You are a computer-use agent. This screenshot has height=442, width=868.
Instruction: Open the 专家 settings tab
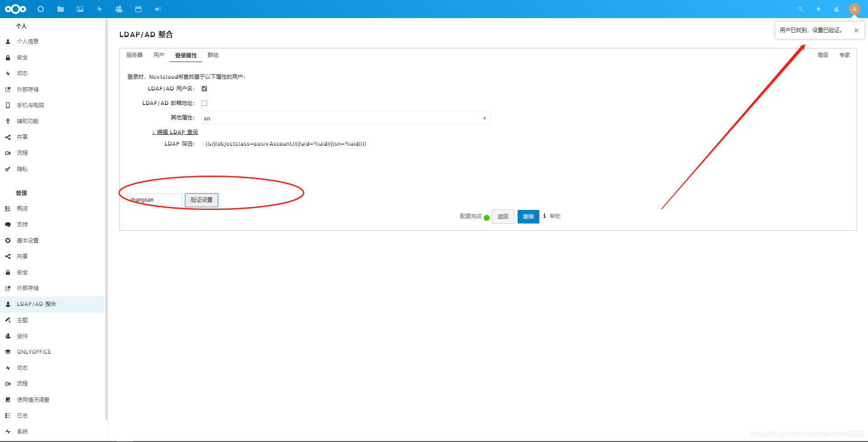[x=844, y=55]
